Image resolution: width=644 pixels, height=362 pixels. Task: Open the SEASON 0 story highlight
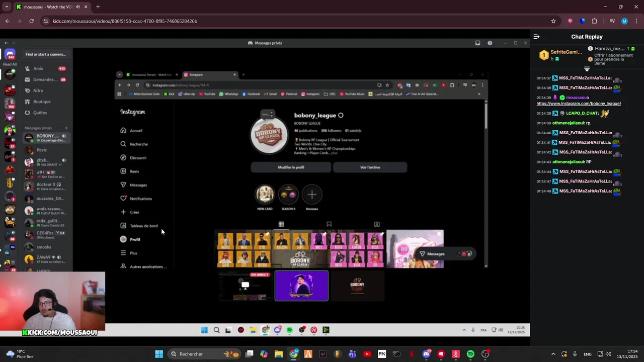[x=288, y=195]
